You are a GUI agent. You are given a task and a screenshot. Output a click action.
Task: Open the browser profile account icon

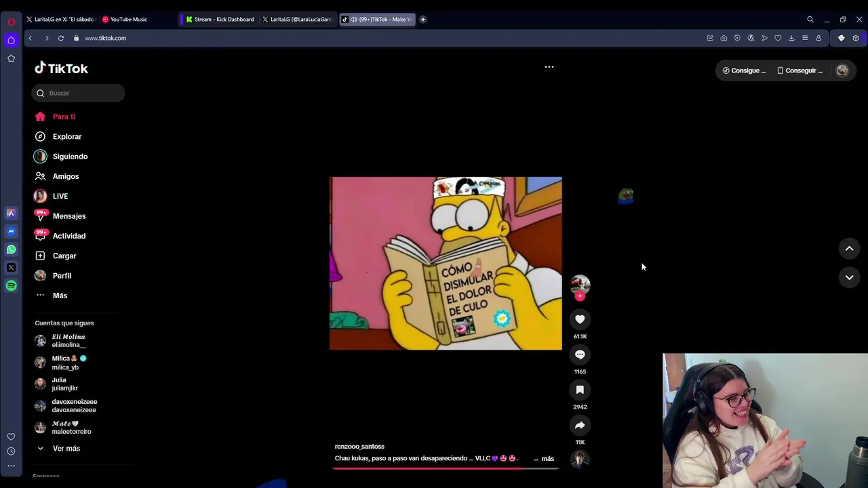point(818,38)
